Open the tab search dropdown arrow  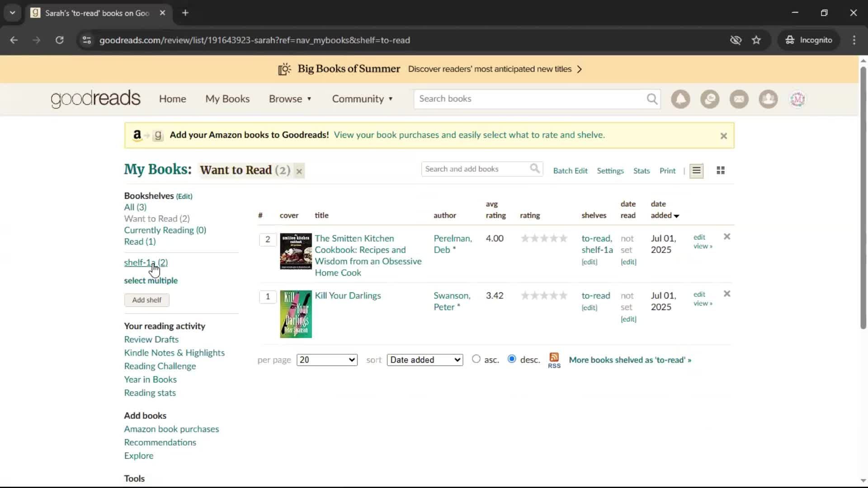(x=13, y=13)
